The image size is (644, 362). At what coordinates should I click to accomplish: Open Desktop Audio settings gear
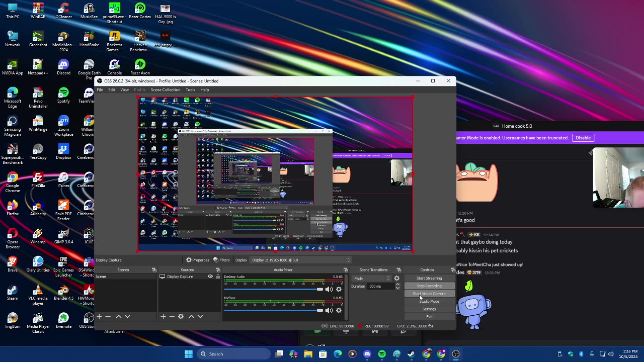click(x=339, y=289)
